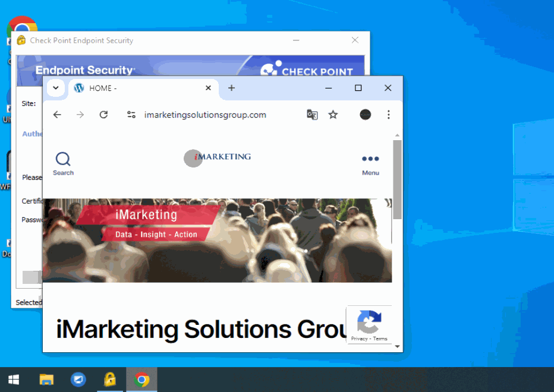Screen dimensions: 554x392
Task: Expand the site's three-dot Menu
Action: 370,159
